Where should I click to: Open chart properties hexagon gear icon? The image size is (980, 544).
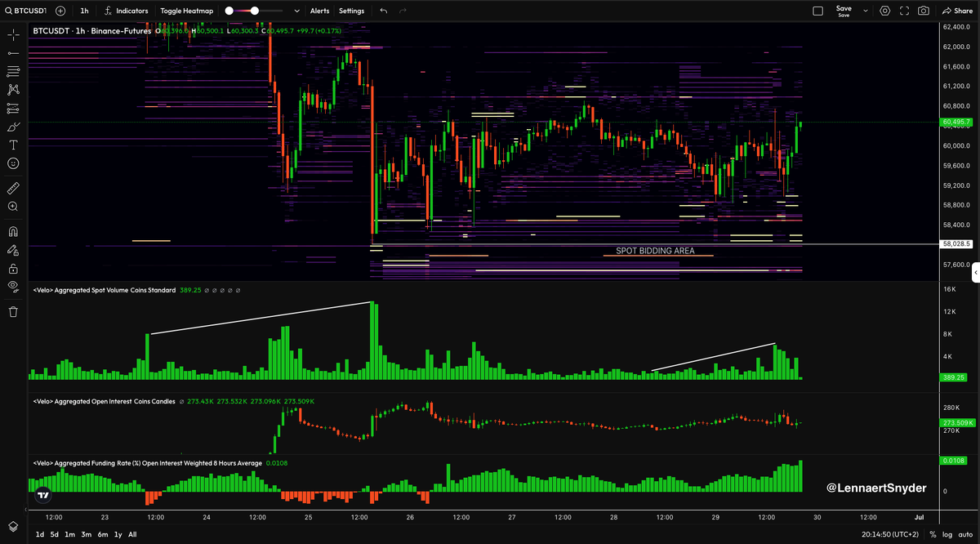point(885,11)
